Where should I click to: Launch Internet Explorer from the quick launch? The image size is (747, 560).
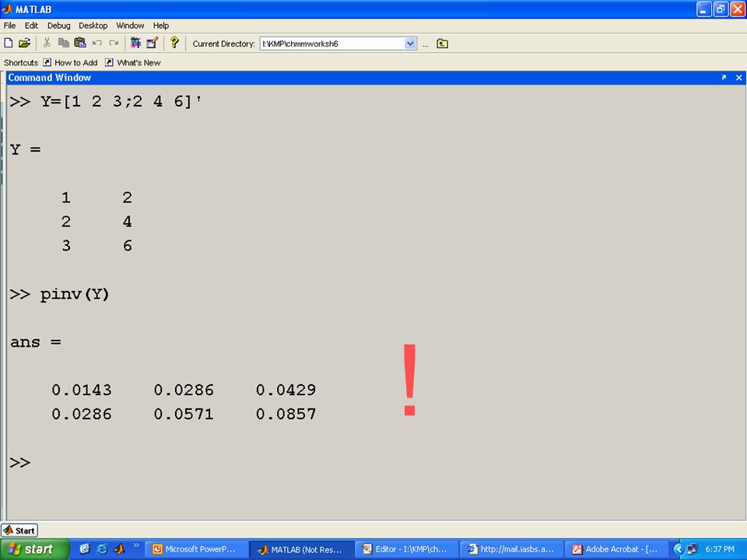coord(102,549)
